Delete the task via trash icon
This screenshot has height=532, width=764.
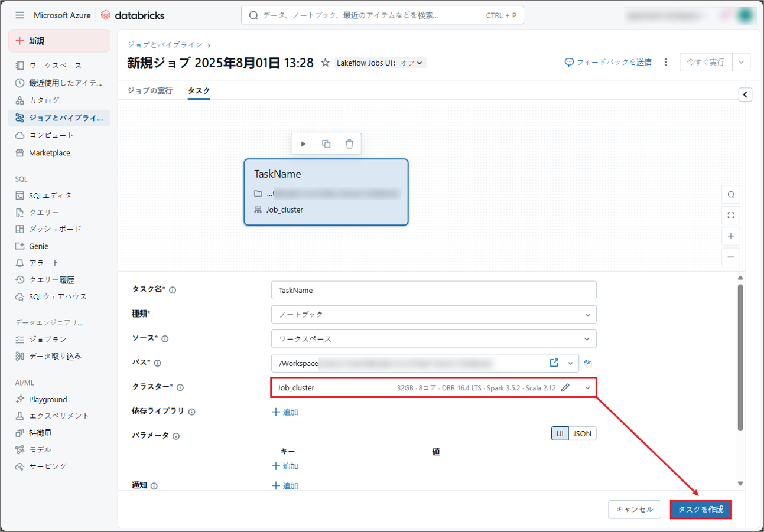point(349,144)
